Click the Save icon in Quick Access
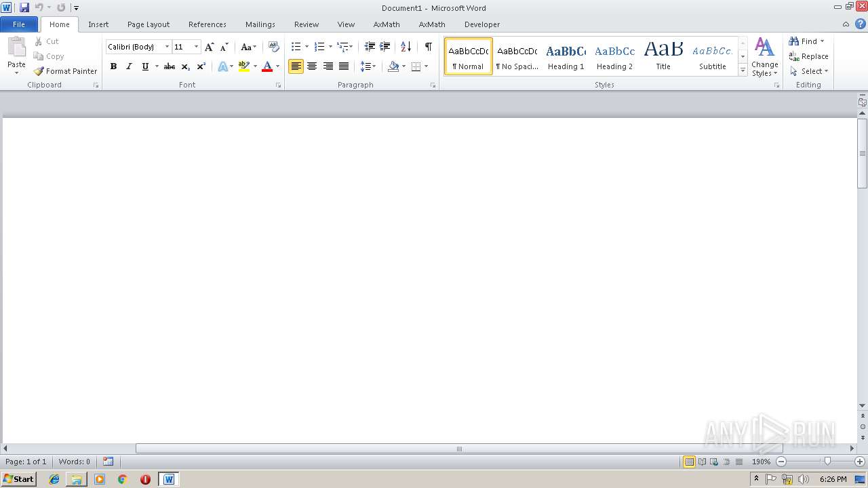Image resolution: width=868 pixels, height=488 pixels. coord(24,7)
